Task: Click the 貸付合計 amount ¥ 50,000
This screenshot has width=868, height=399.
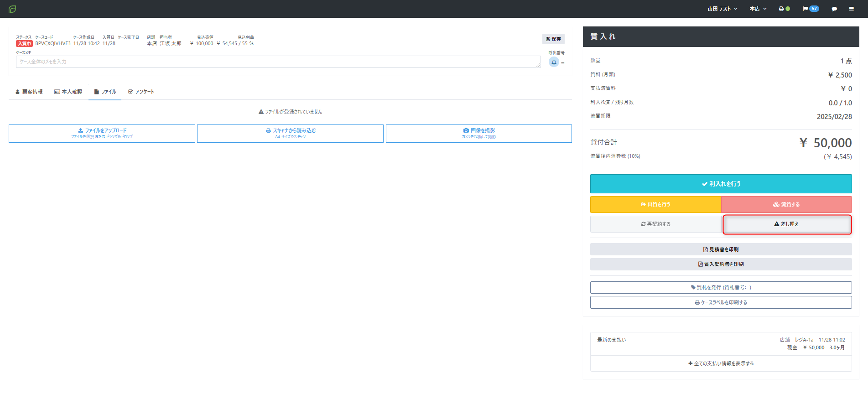Action: click(826, 143)
